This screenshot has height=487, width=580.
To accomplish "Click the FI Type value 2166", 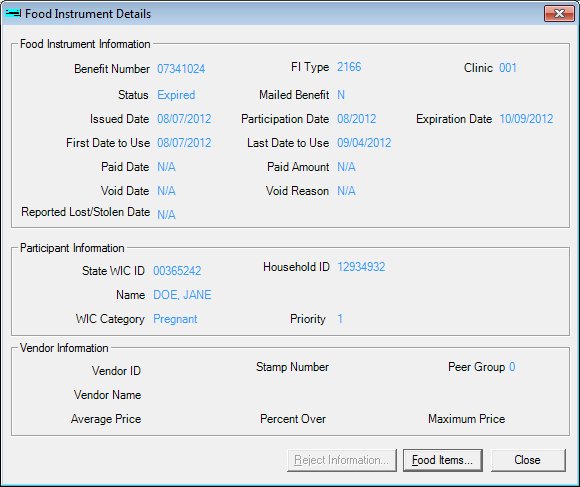I will 349,67.
